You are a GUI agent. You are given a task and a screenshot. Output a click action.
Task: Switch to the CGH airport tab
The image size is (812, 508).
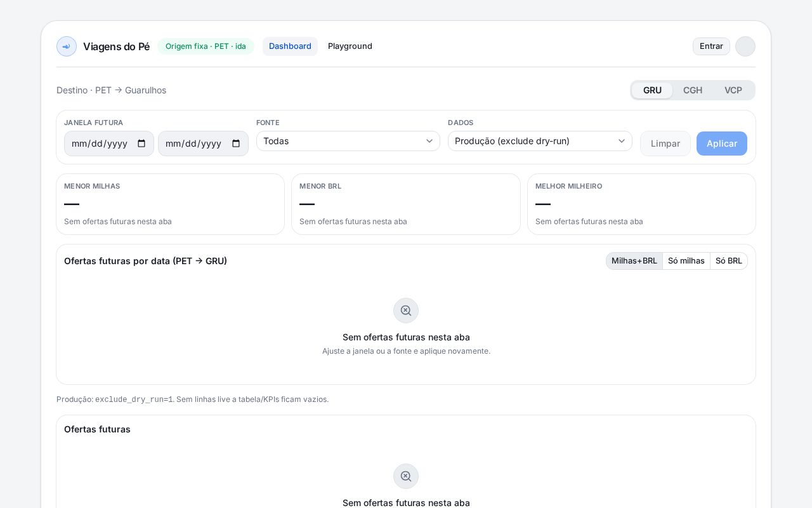coord(693,90)
